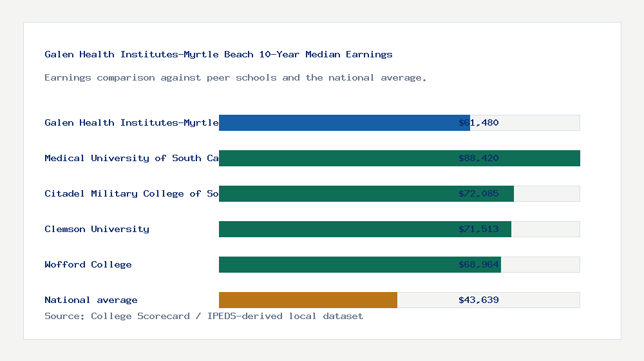Select the Galen Health Institutes-Myrtle row label
The image size is (644, 361).
pyautogui.click(x=131, y=122)
